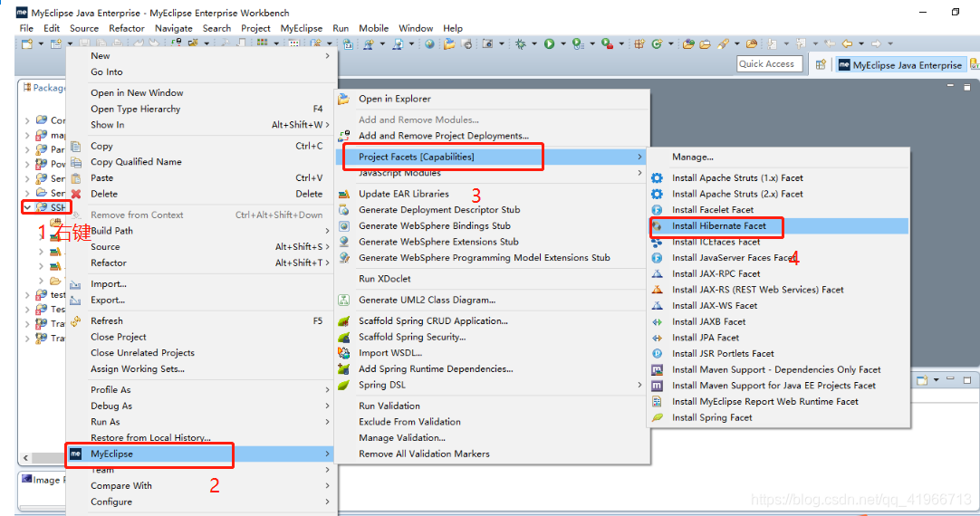Viewport: 980px width, 516px height.
Task: Open the Window menu
Action: tap(416, 28)
